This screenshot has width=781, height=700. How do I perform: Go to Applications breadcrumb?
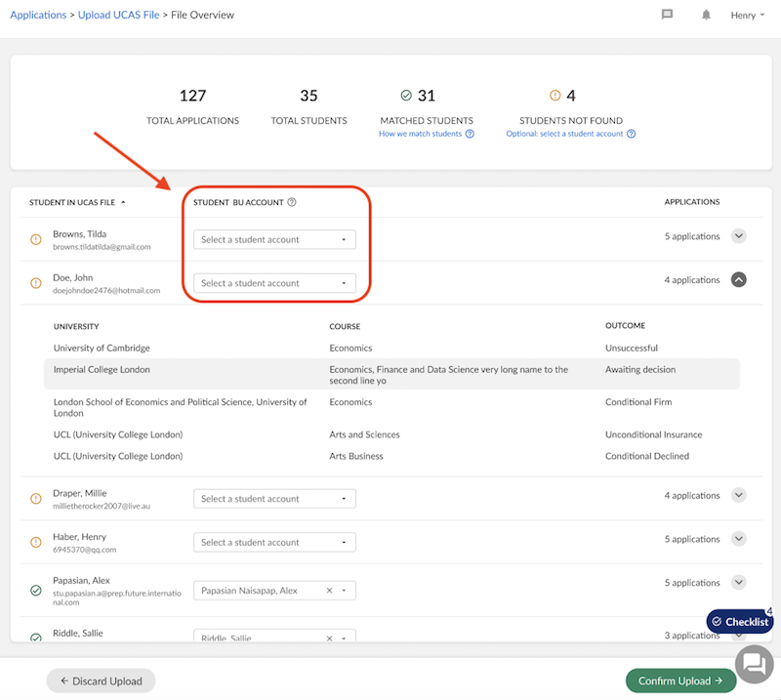pos(38,15)
